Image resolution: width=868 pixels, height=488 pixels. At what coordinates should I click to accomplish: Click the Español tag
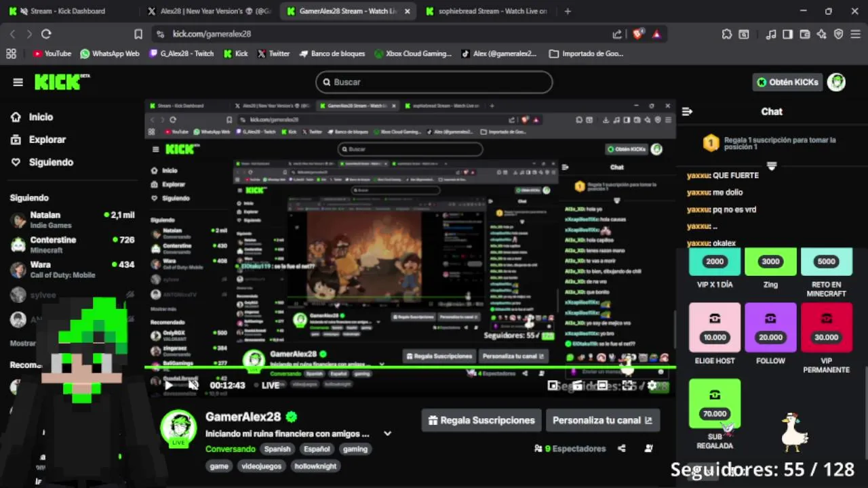tap(317, 449)
